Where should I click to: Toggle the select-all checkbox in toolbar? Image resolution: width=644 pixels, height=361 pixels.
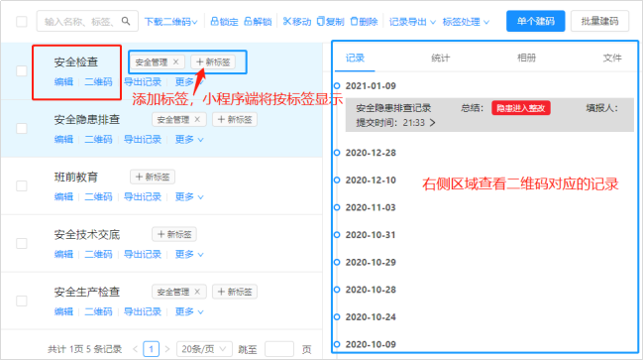[22, 22]
